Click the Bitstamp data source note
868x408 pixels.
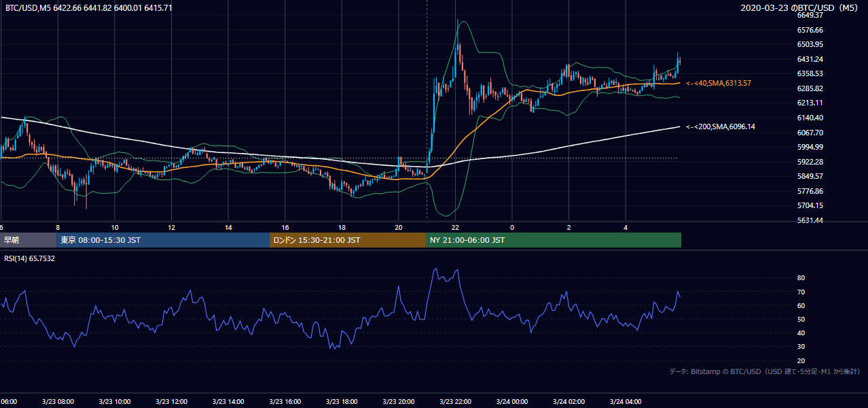coord(765,372)
